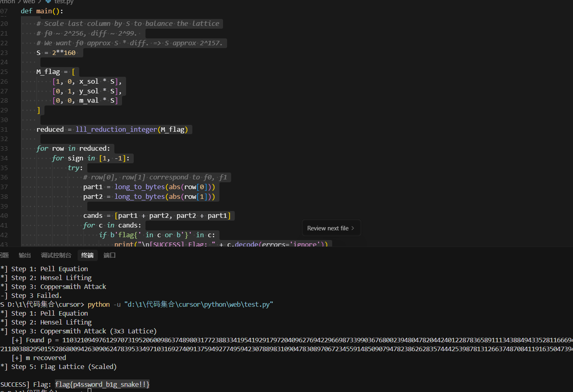Open the test.py breadcrumb dropdown
The image size is (573, 392).
[x=64, y=2]
